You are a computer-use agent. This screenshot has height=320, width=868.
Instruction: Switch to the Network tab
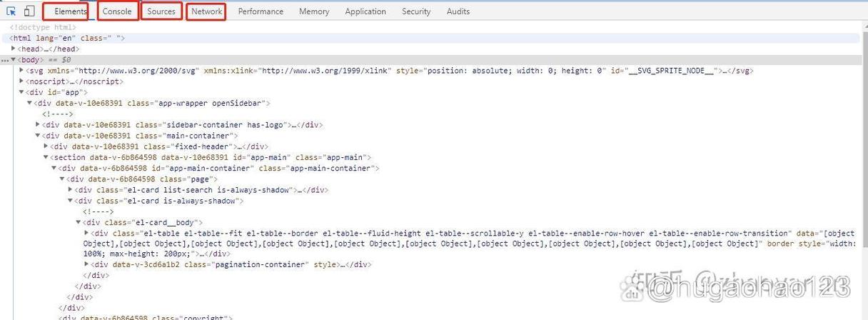point(207,11)
